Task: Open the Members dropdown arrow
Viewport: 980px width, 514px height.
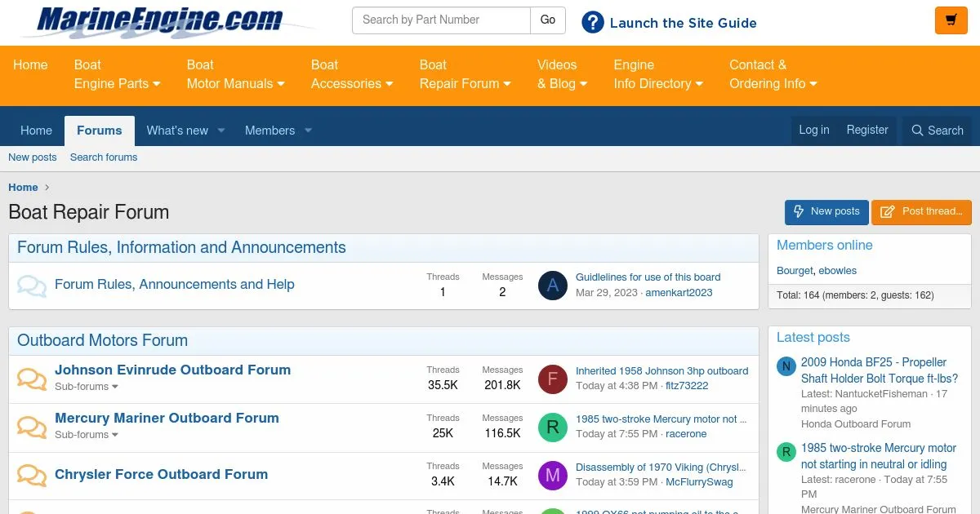Action: 308,131
